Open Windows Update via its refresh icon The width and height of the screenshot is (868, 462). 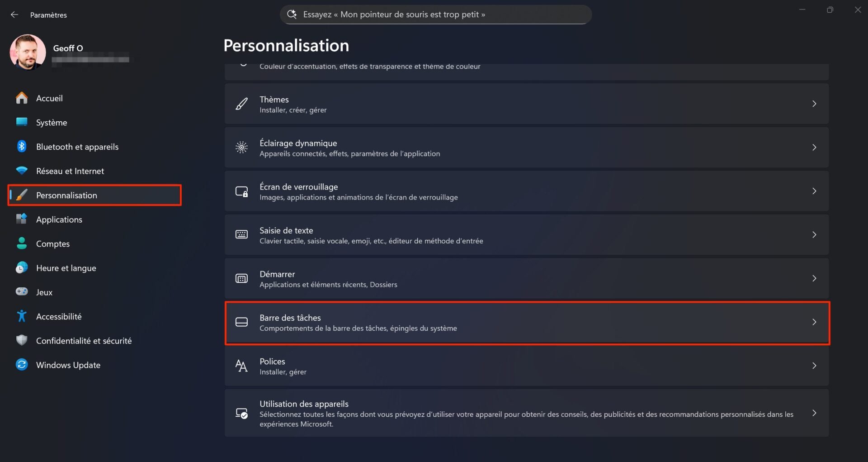22,365
